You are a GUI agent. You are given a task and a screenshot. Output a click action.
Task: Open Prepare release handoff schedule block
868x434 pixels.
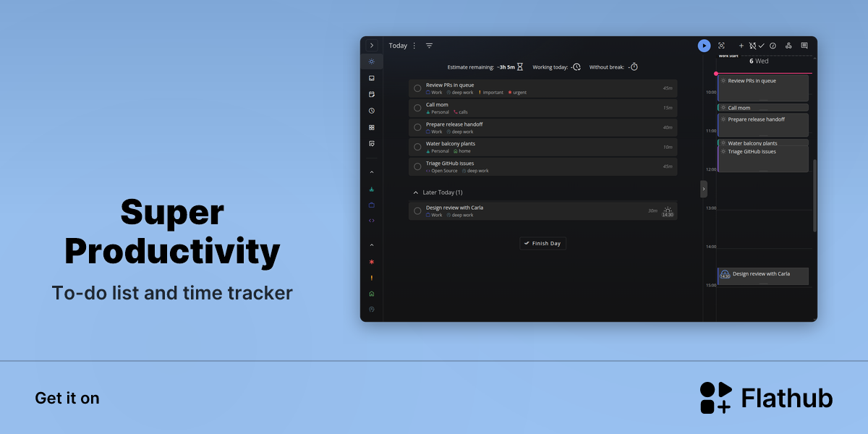coord(763,124)
